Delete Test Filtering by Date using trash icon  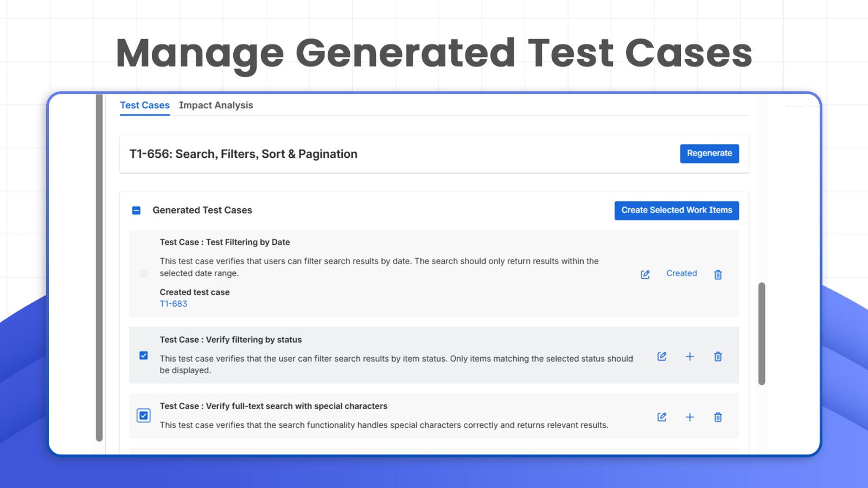pyautogui.click(x=718, y=274)
